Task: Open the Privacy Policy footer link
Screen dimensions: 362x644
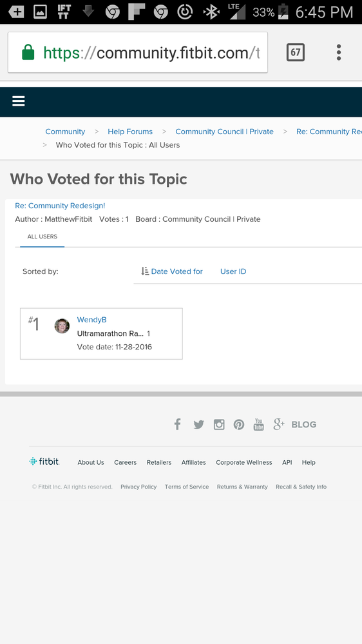Action: (138, 487)
